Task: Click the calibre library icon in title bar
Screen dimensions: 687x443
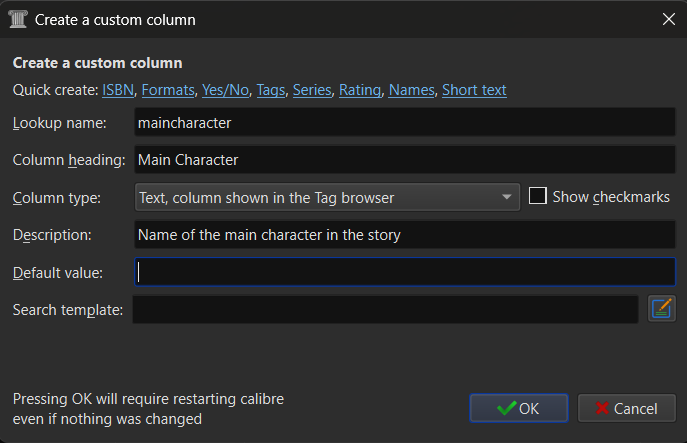Action: [x=18, y=19]
